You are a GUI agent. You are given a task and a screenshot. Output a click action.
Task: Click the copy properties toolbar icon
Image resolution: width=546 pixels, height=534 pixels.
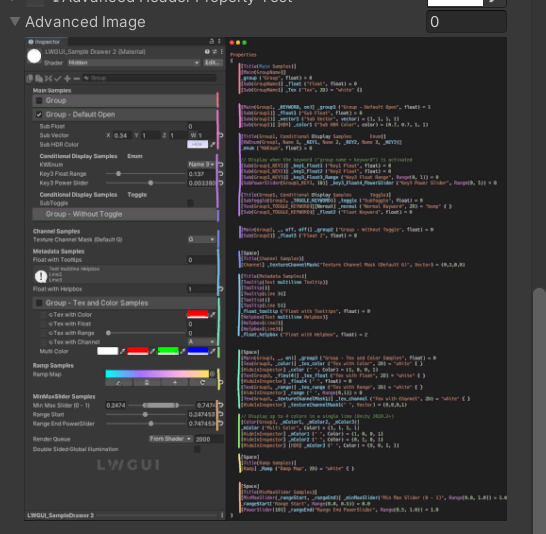tap(30, 78)
